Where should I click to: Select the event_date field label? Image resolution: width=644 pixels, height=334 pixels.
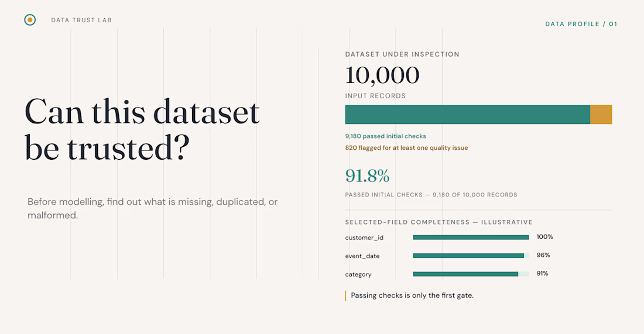362,256
